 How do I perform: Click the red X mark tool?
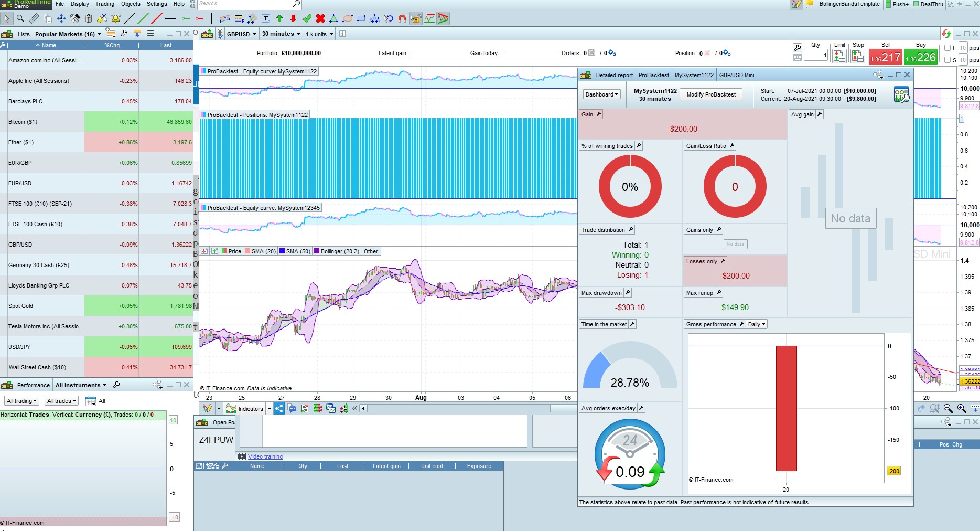point(320,19)
